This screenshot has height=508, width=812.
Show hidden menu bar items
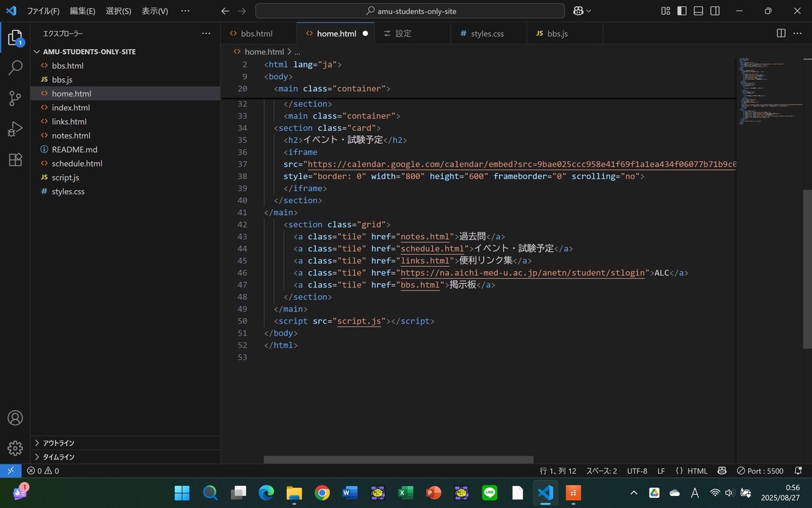pos(185,11)
